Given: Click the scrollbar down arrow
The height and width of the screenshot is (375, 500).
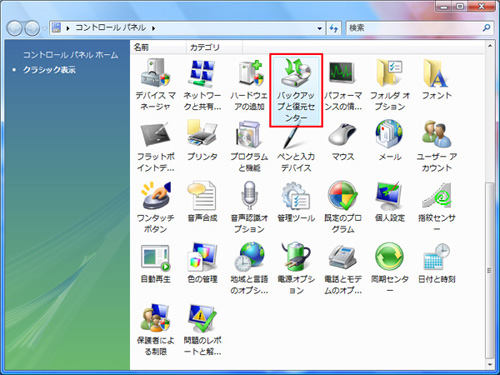Looking at the screenshot, I should coord(489,365).
